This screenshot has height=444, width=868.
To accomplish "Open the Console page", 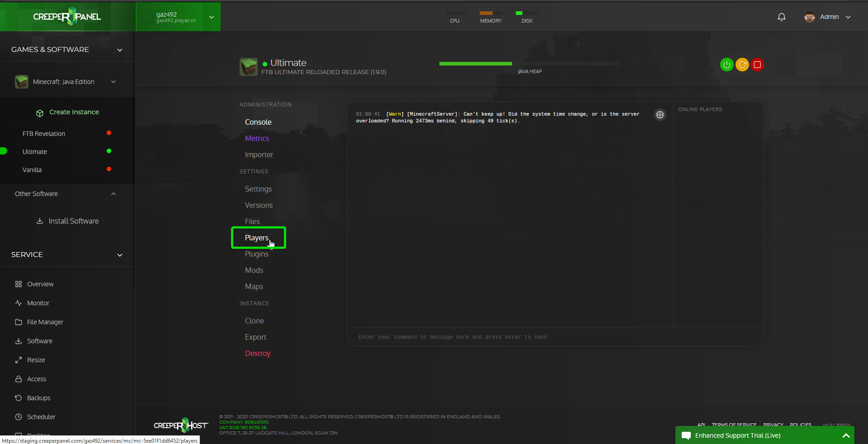I will click(258, 122).
